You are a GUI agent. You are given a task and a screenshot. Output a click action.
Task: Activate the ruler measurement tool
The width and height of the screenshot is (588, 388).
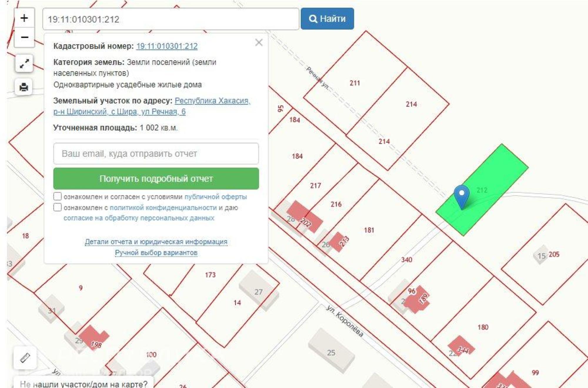click(x=25, y=358)
